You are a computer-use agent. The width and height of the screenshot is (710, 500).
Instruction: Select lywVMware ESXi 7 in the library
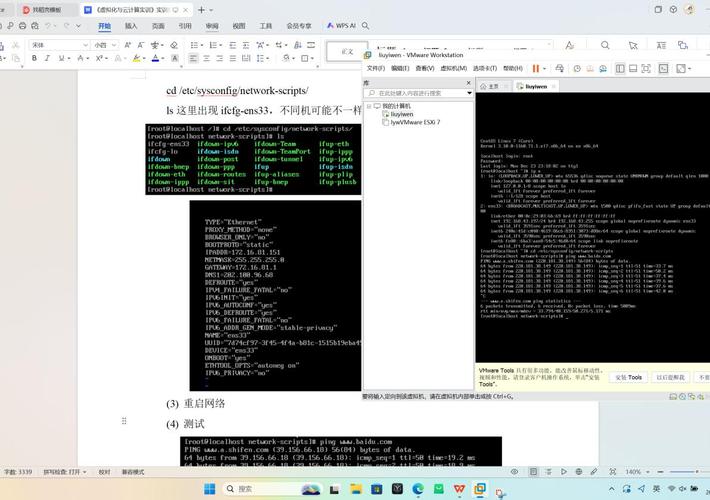tap(411, 122)
